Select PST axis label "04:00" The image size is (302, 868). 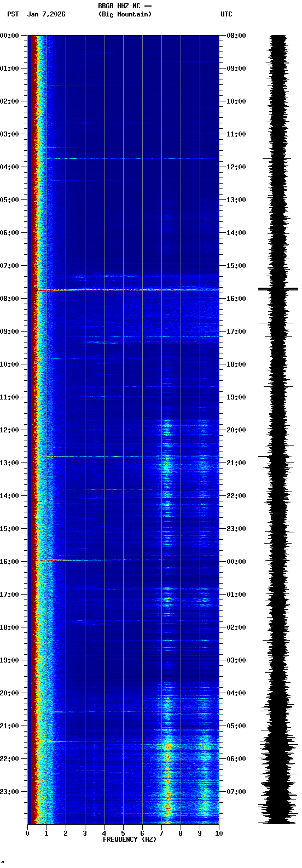click(9, 167)
